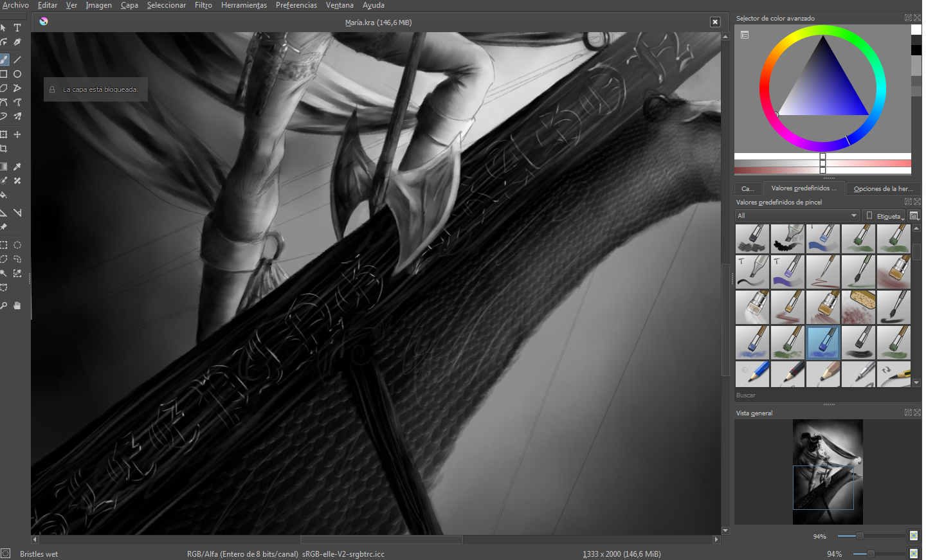Open the Preferencias menu
Screen dimensions: 926x560
(296, 5)
